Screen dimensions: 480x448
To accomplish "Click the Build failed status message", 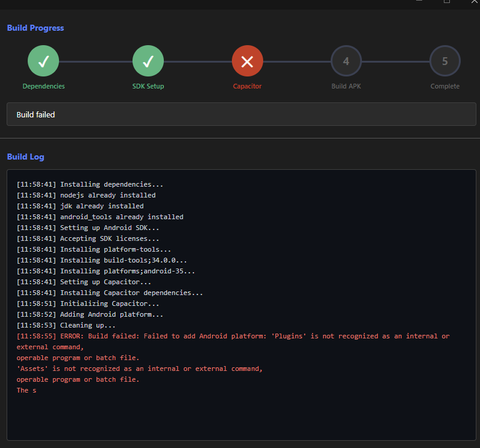I will point(36,115).
